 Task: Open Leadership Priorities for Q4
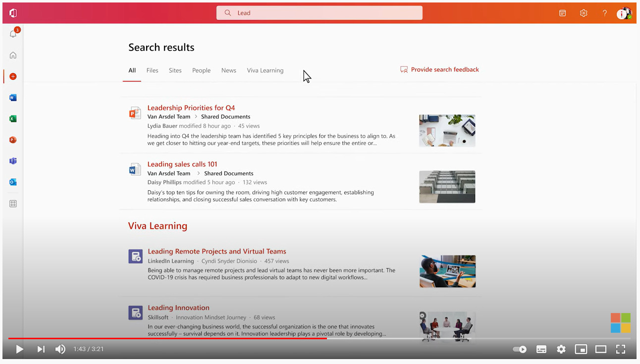click(191, 108)
